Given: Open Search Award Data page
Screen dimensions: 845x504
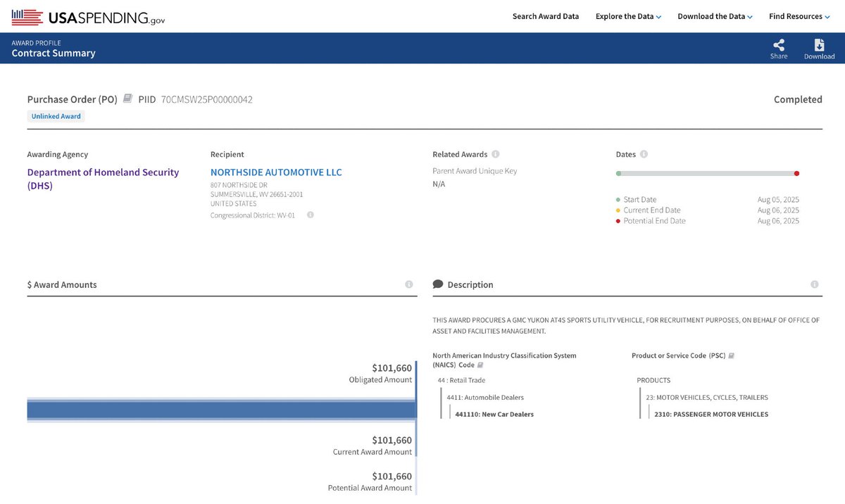Looking at the screenshot, I should pos(546,16).
